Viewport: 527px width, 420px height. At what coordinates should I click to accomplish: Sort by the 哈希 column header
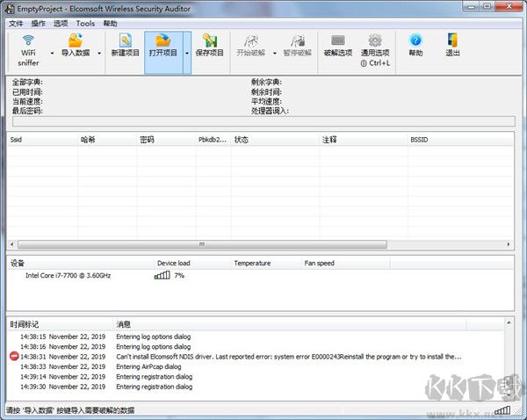point(107,140)
